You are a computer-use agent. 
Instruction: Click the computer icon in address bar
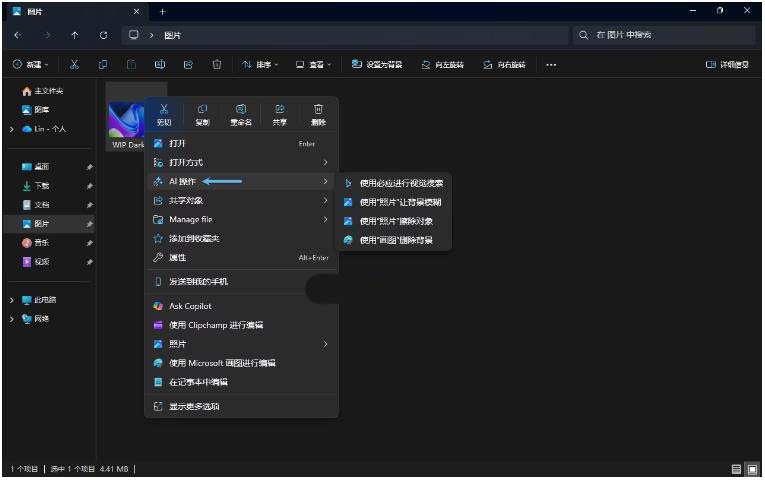pos(134,35)
